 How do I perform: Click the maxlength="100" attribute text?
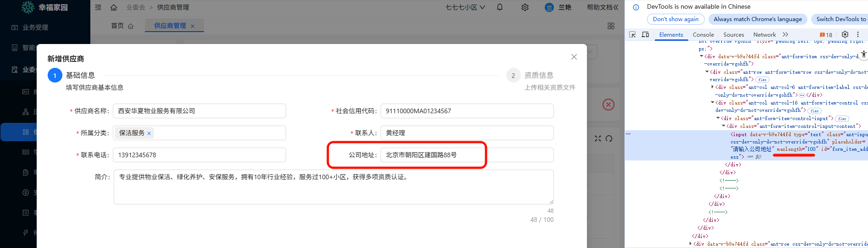[796, 149]
